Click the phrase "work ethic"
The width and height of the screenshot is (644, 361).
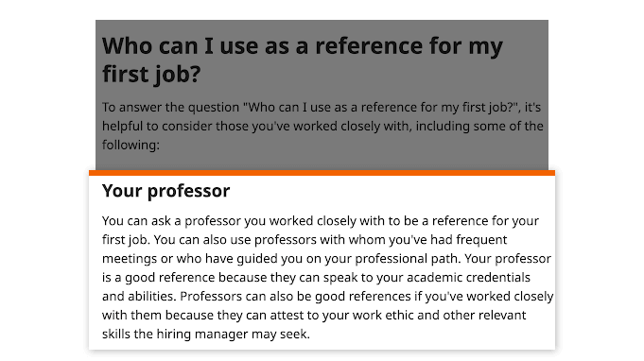coord(378,315)
